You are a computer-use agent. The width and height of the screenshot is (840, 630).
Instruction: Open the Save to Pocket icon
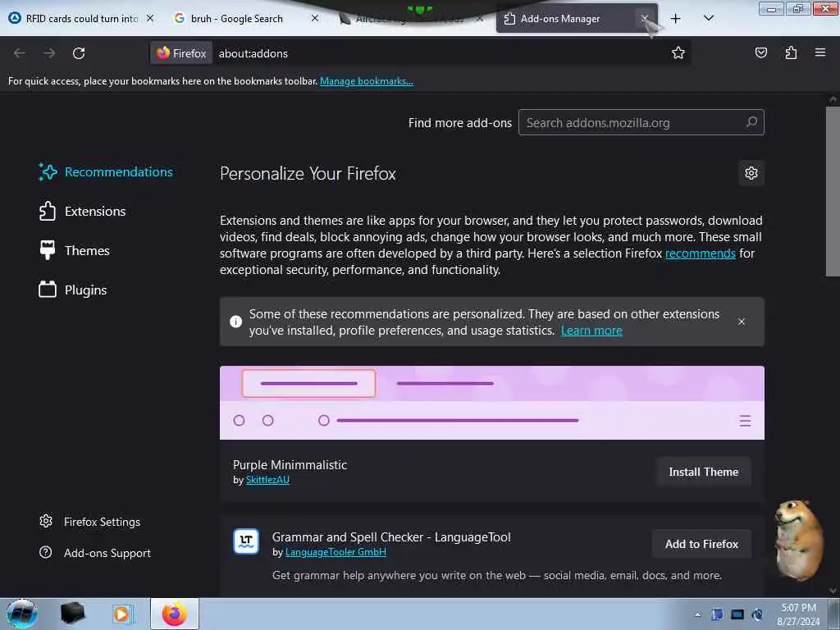tap(760, 52)
